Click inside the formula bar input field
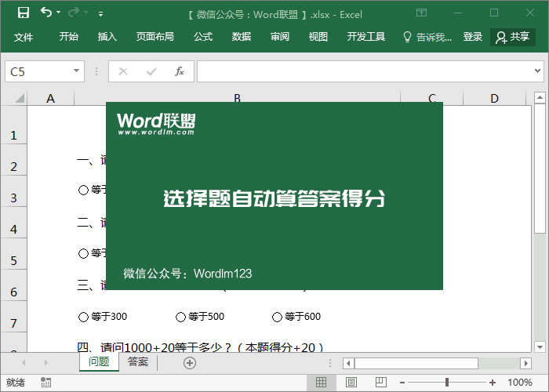This screenshot has height=392, width=549. point(361,71)
